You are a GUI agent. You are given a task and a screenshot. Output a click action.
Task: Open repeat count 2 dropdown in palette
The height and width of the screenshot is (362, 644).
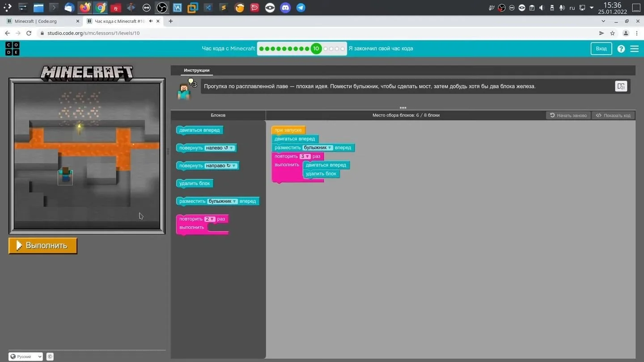[210, 219]
